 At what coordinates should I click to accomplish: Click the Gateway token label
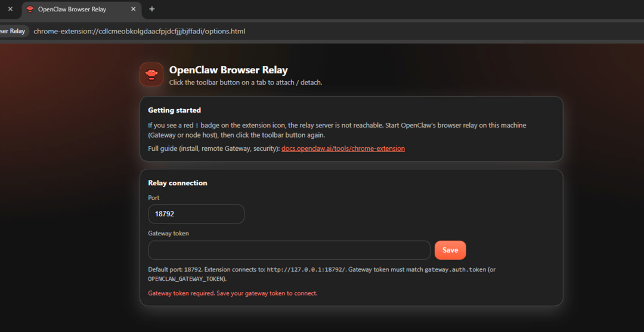(x=168, y=233)
